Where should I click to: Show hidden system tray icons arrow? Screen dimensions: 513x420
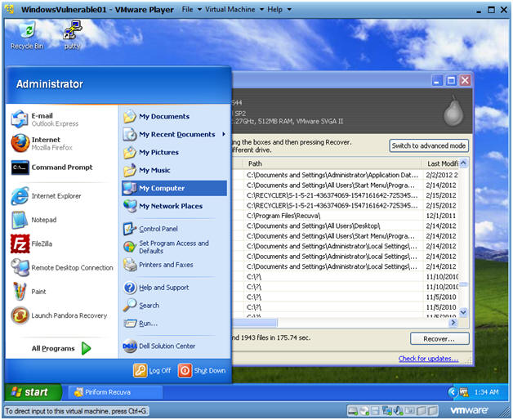click(x=453, y=392)
